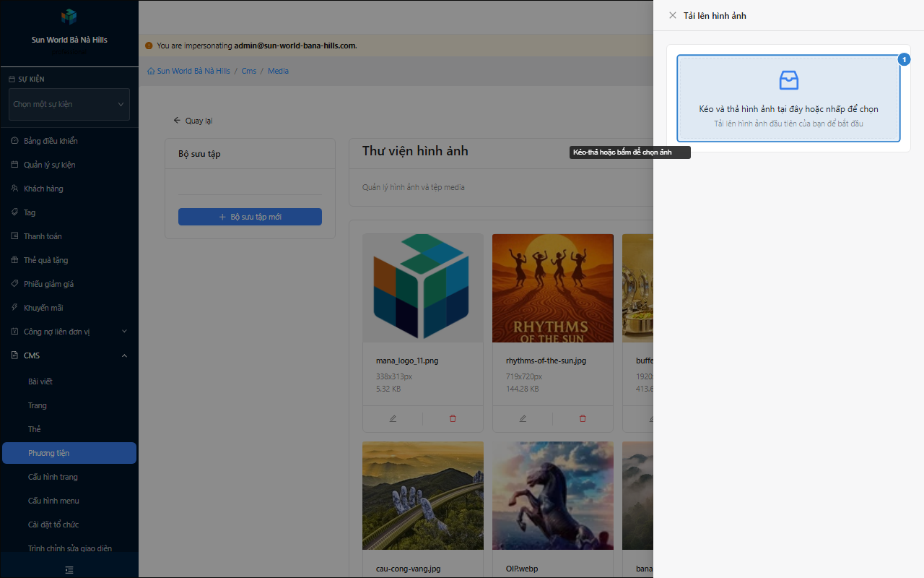Select the Trang submenu item

tap(69, 405)
